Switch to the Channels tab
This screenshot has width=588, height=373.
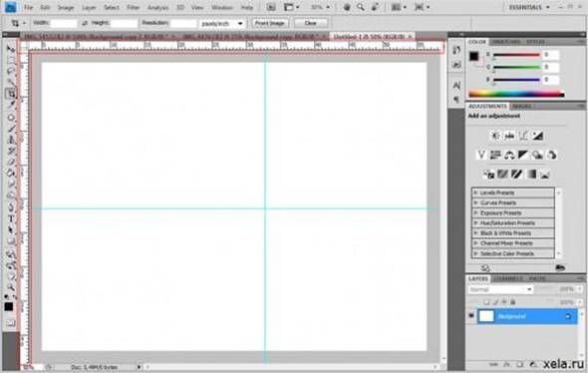coord(507,278)
